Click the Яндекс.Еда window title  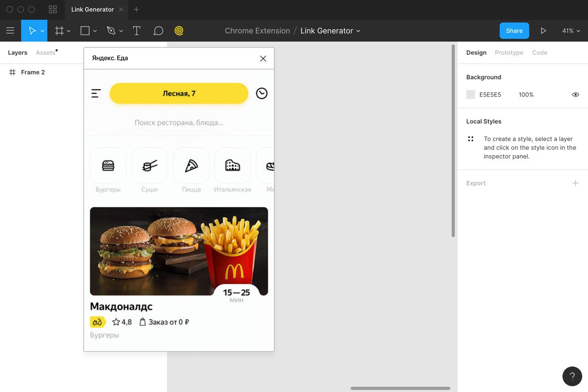110,58
